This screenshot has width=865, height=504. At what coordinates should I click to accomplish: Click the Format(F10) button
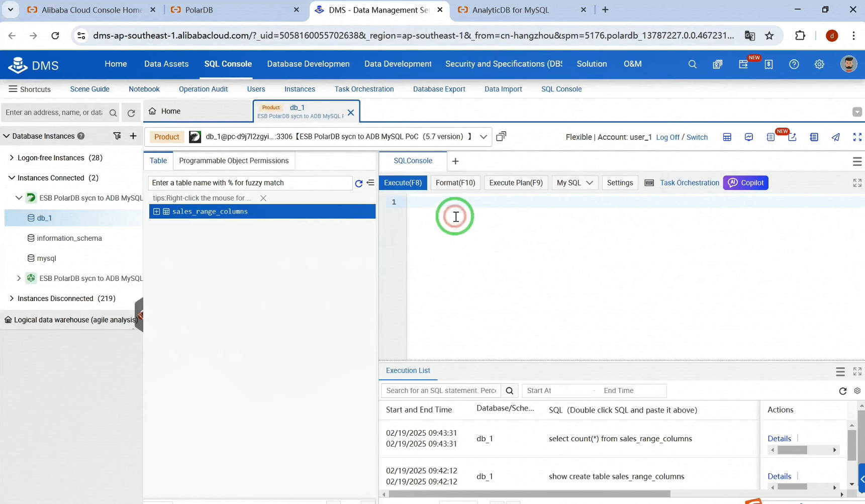(455, 183)
